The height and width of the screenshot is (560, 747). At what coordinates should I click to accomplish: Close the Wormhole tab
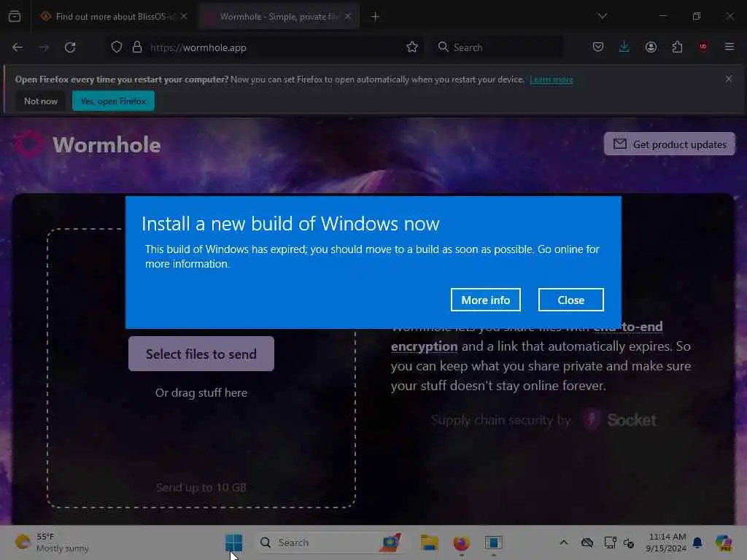pos(348,17)
